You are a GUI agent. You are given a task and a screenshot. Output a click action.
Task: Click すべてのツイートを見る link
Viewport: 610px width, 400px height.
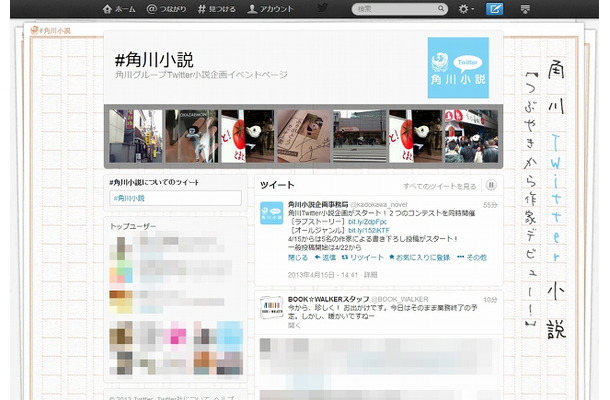point(440,186)
